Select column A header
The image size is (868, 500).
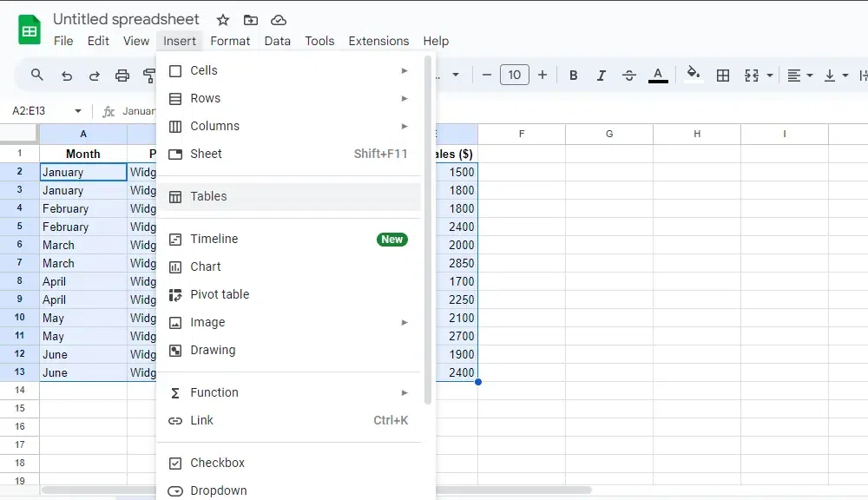pyautogui.click(x=83, y=134)
